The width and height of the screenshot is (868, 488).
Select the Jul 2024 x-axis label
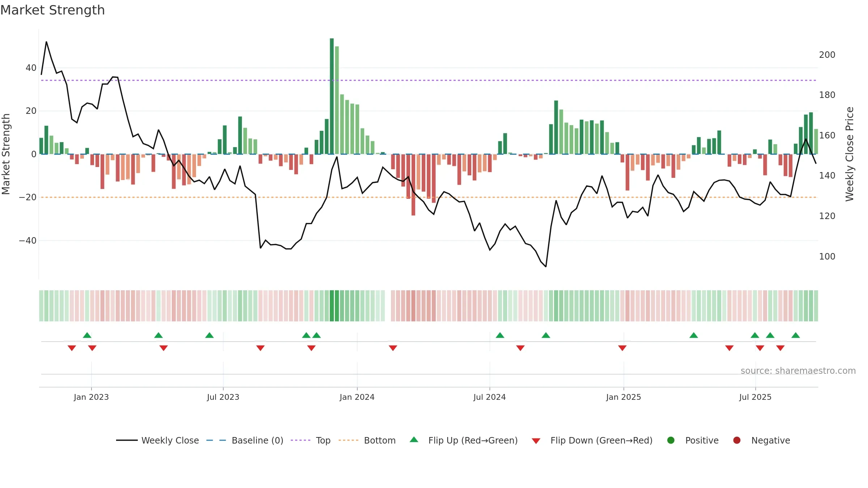tap(490, 397)
